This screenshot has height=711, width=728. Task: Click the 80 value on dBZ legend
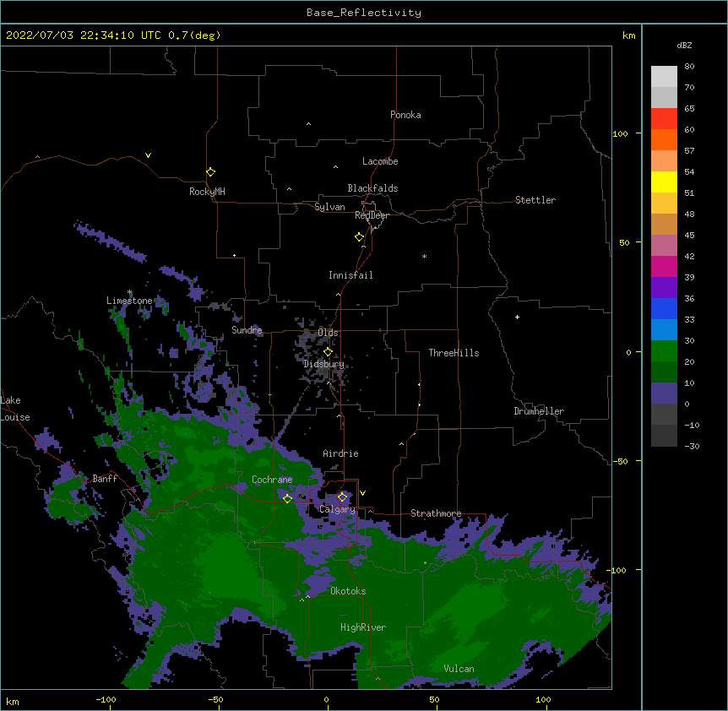689,67
